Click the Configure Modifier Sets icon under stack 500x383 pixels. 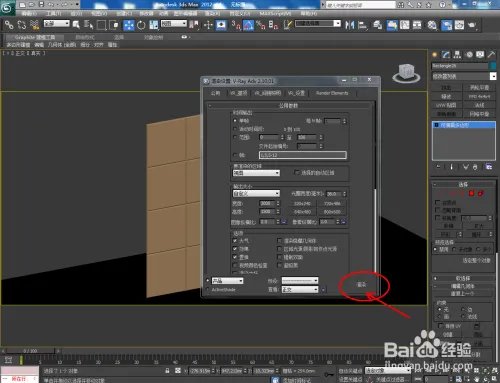[488, 166]
